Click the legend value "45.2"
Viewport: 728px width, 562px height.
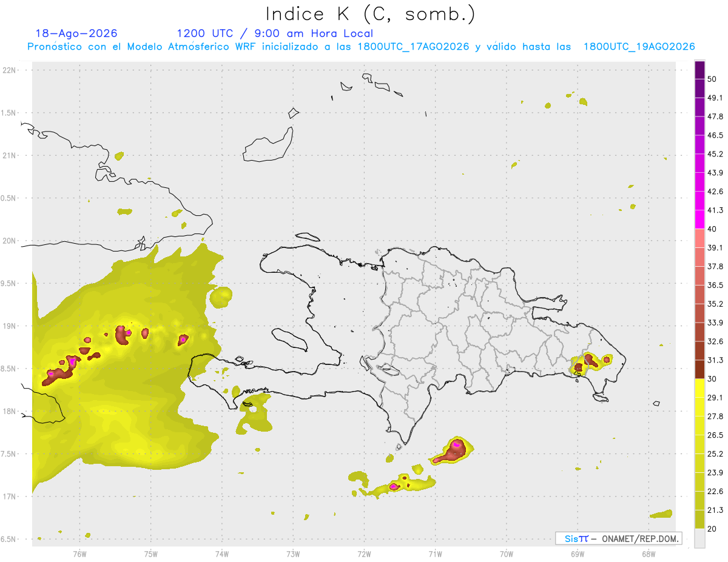[x=715, y=154]
